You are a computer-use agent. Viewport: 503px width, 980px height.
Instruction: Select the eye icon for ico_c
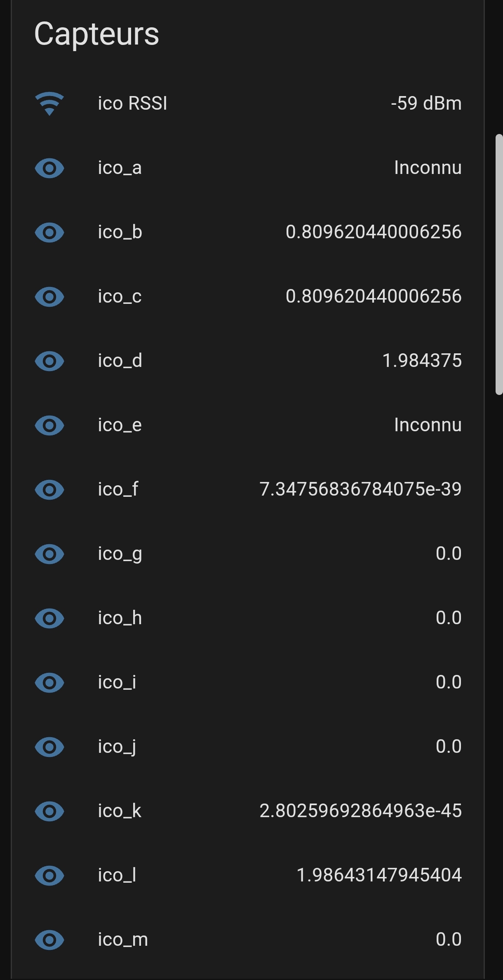point(49,297)
